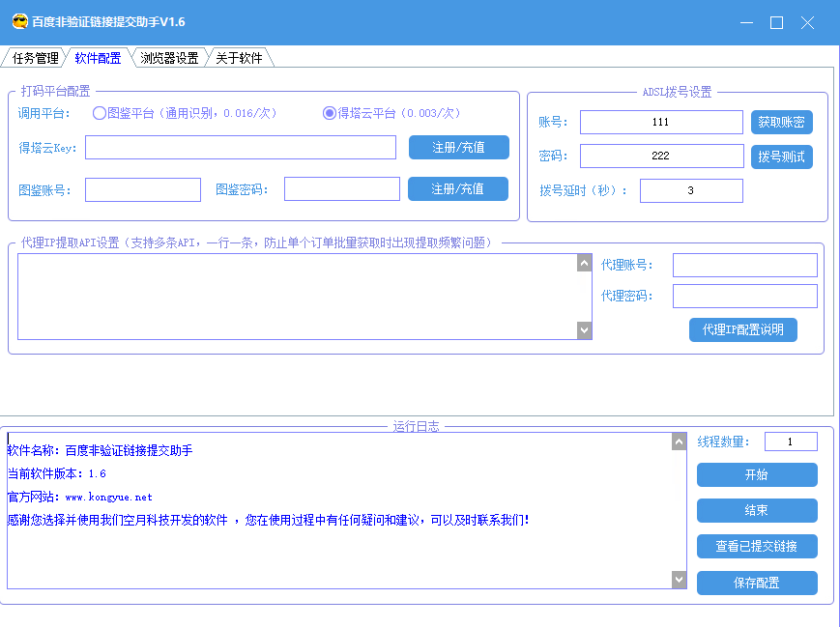
Task: Click the 拨号延时（秒） field
Action: [x=691, y=190]
